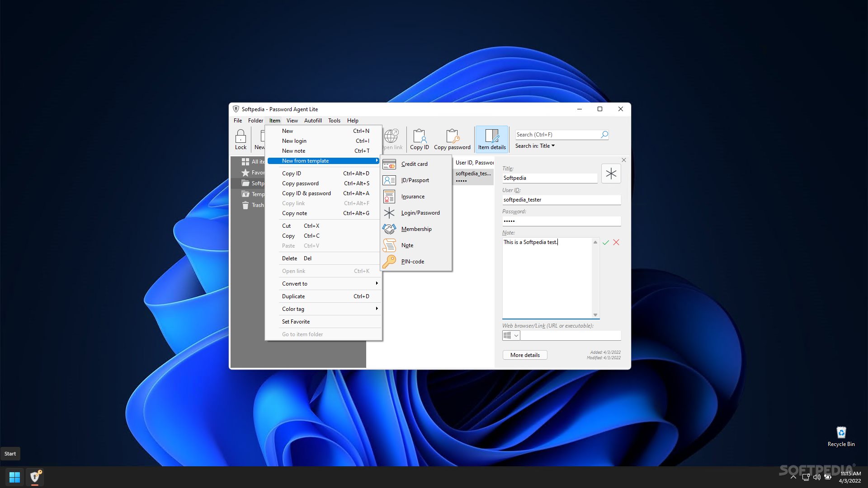Expand New from template submenu
Screen dimensions: 868x488
pos(325,161)
